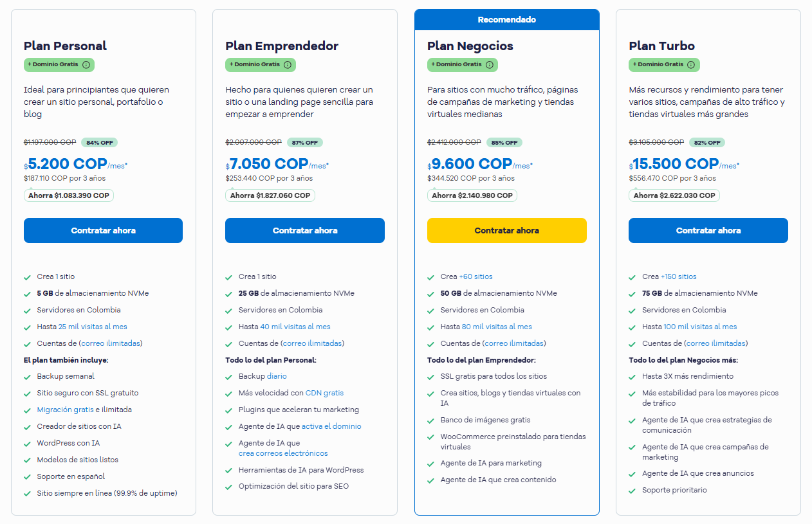Click the checkmark beside WooCommerce preinstalado feature
This screenshot has width=812, height=524.
click(x=430, y=436)
